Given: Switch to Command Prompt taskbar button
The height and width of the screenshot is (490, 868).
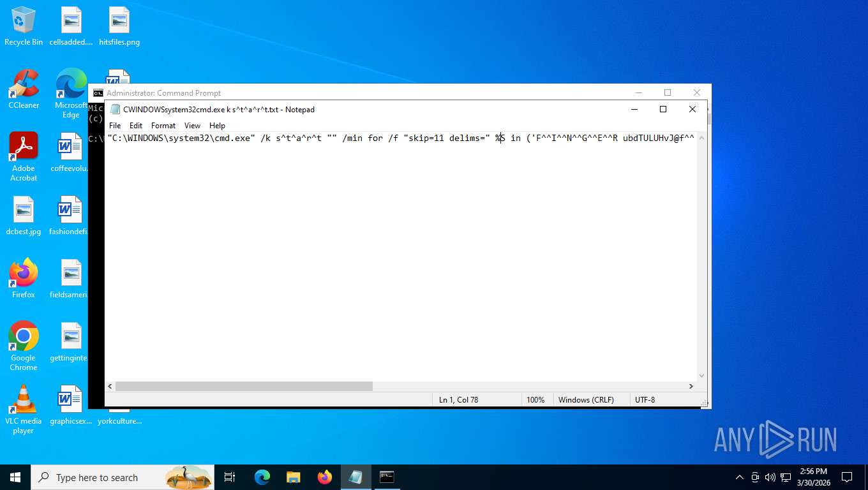Looking at the screenshot, I should pyautogui.click(x=387, y=477).
